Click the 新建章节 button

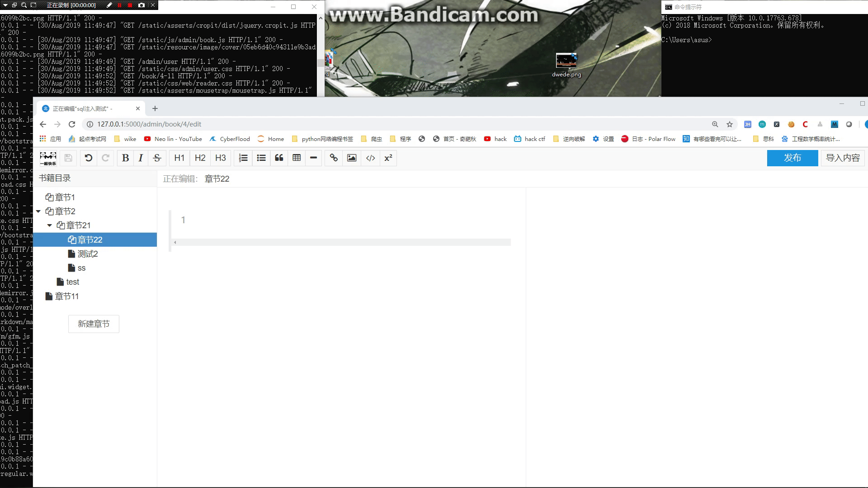click(94, 324)
